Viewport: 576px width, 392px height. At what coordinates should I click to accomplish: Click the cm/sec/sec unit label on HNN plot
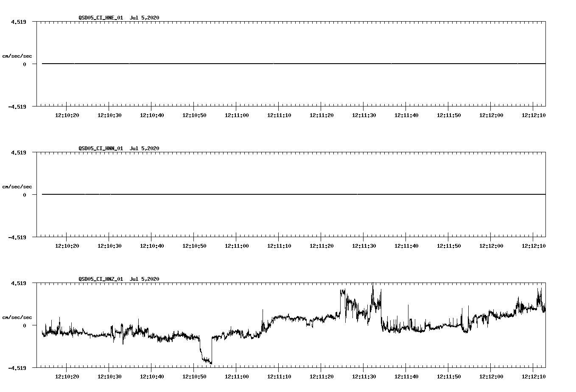pos(17,187)
